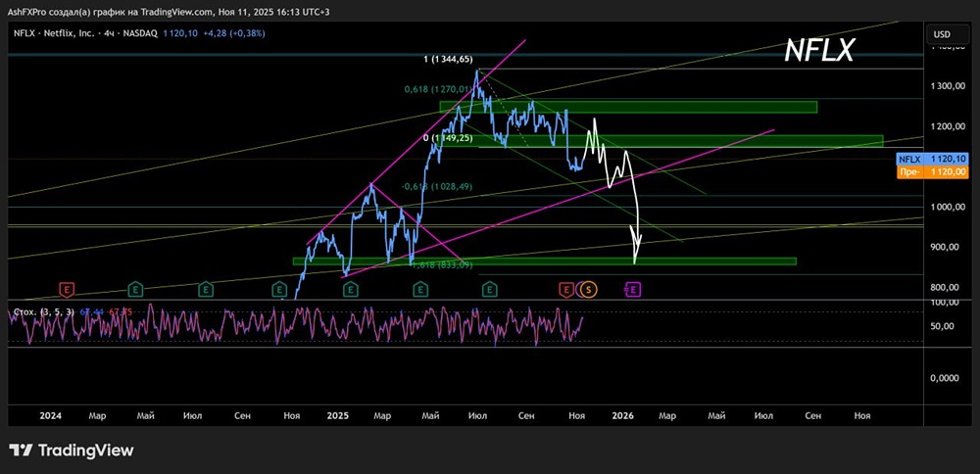Screen dimensions: 980x474
Task: Click 50,00 on the stochastic scale
Action: (942, 326)
